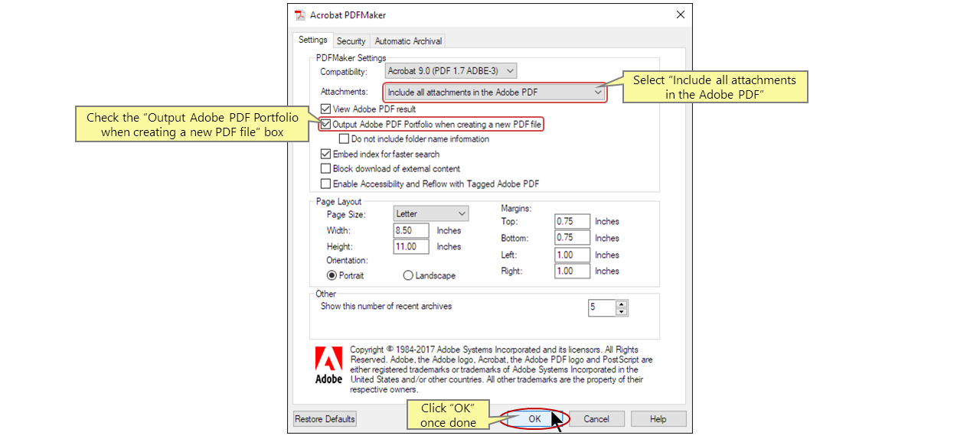Screen dimensions: 980x439
Task: Switch to the Security tab
Action: pos(351,41)
